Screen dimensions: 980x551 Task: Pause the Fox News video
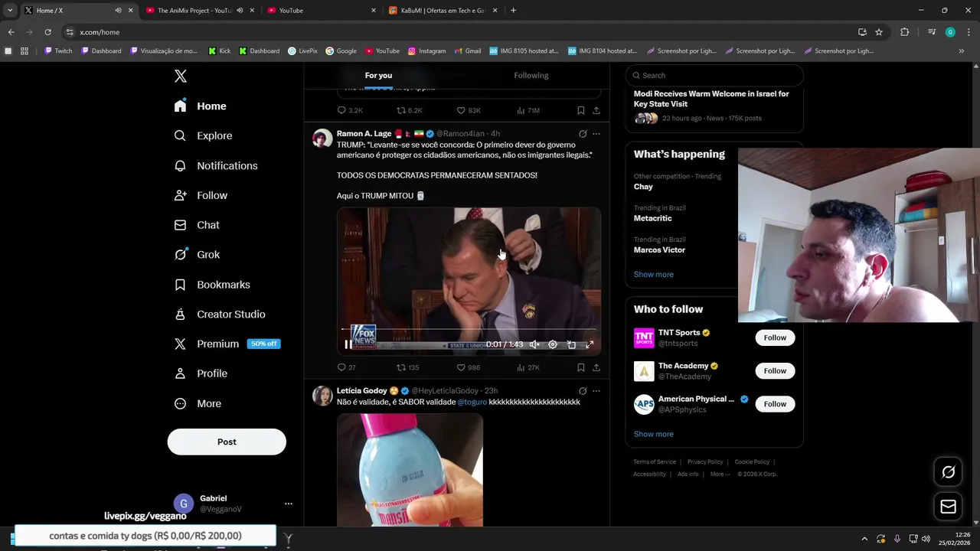tap(348, 344)
